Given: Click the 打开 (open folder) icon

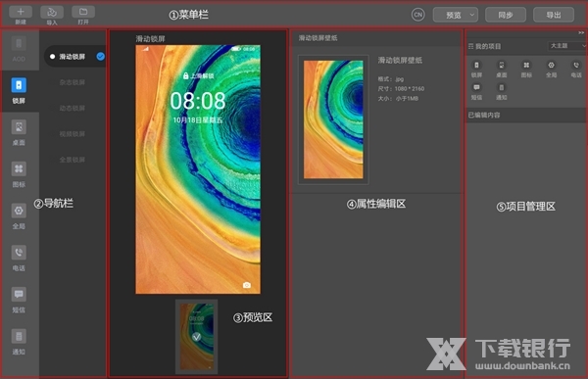Looking at the screenshot, I should pos(83,12).
